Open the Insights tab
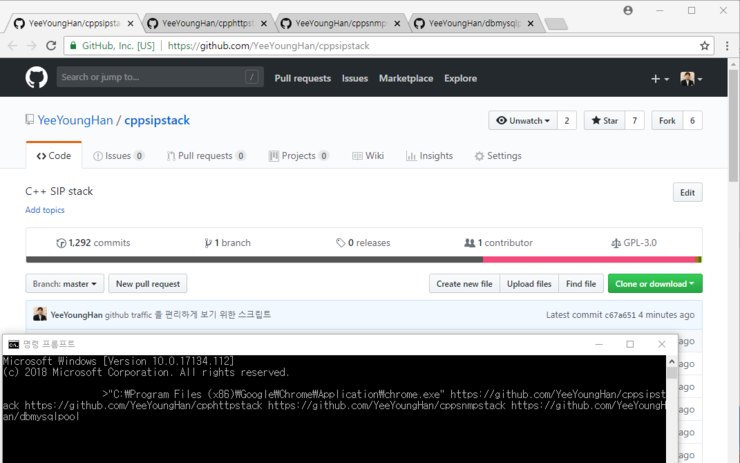Screen dimensions: 740x463 [x=430, y=156]
